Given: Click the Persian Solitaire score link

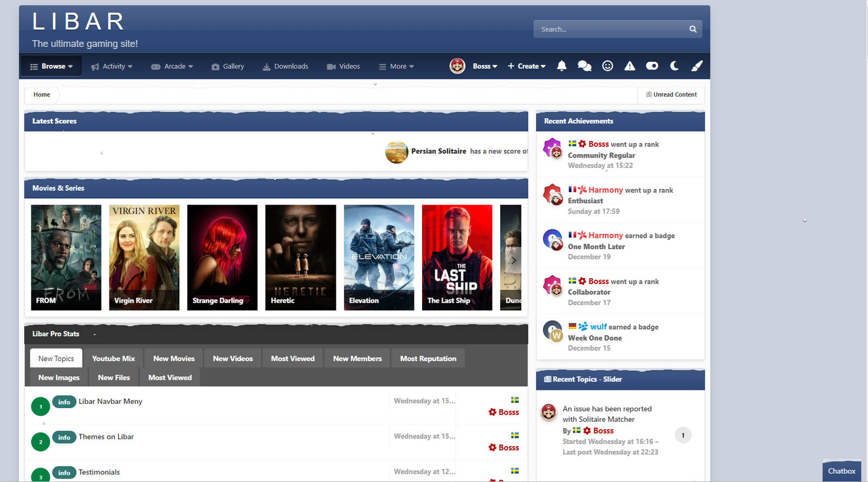Looking at the screenshot, I should point(438,151).
